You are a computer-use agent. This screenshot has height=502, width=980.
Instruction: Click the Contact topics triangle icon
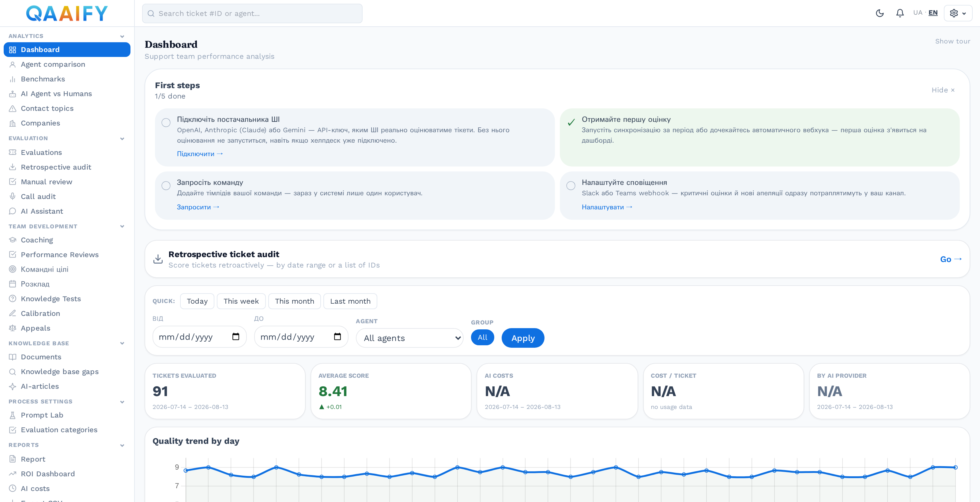point(13,108)
